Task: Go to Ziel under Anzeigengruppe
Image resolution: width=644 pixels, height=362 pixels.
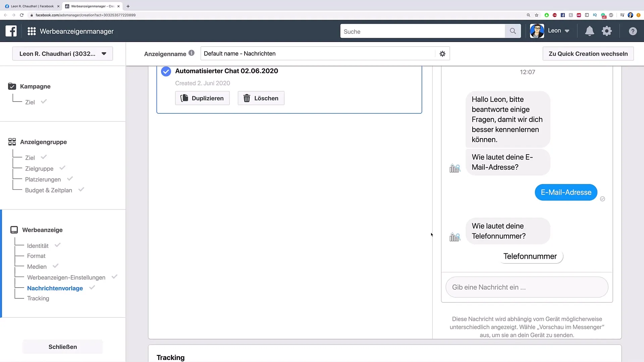Action: point(30,158)
